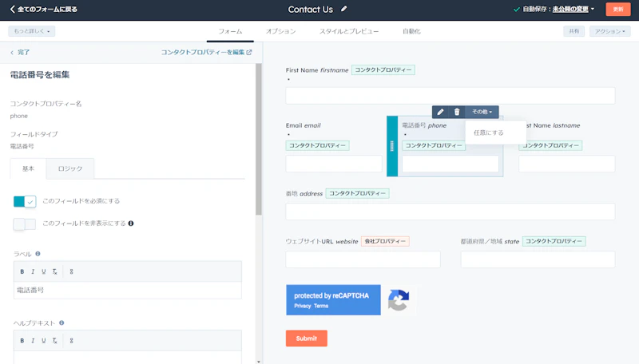Click 更新 button
This screenshot has width=639, height=364.
pyautogui.click(x=618, y=9)
